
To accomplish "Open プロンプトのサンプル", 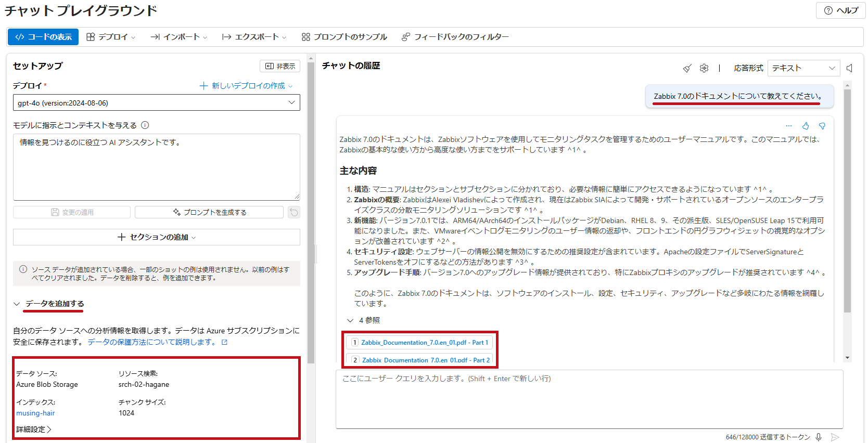I will click(344, 37).
